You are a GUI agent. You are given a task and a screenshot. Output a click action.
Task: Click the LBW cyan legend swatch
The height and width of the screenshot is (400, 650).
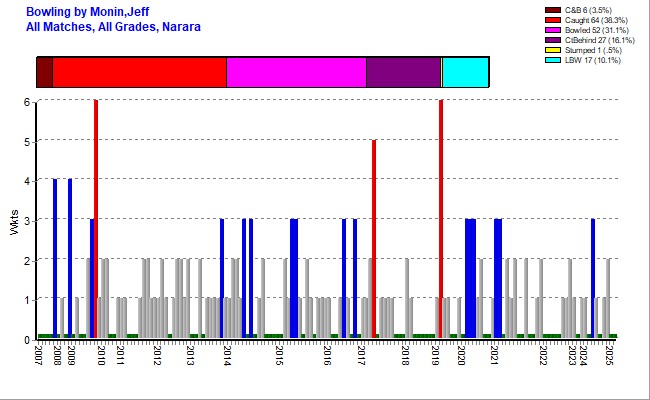click(553, 60)
